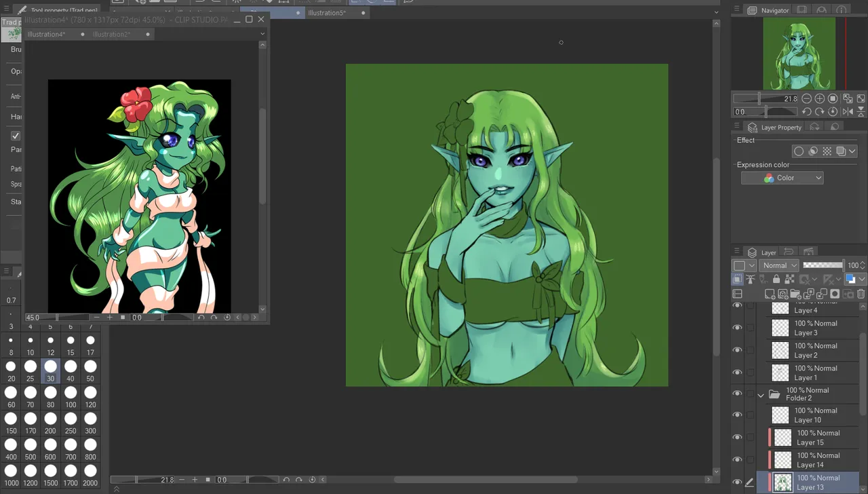Reset canvas rotation in the Navigator
Image resolution: width=868 pixels, height=494 pixels.
click(x=833, y=111)
